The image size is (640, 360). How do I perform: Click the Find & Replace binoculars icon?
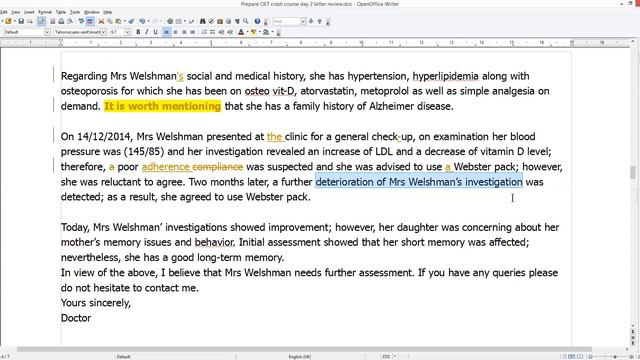tap(202, 21)
